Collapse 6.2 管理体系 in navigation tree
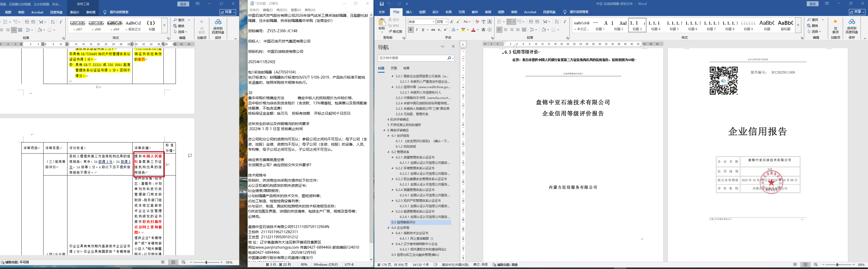Image resolution: width=868 pixels, height=269 pixels. tap(388, 152)
